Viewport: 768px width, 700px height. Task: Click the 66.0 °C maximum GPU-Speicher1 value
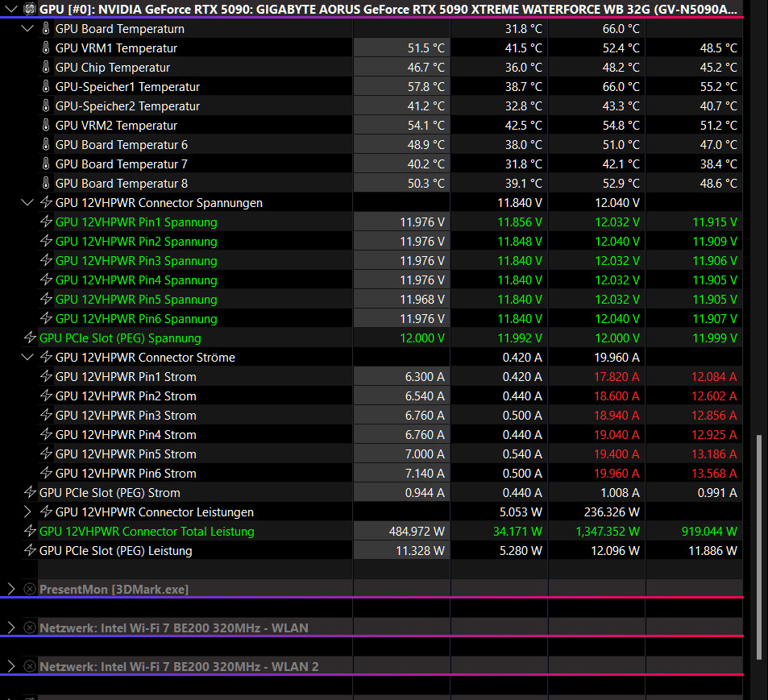coord(621,87)
